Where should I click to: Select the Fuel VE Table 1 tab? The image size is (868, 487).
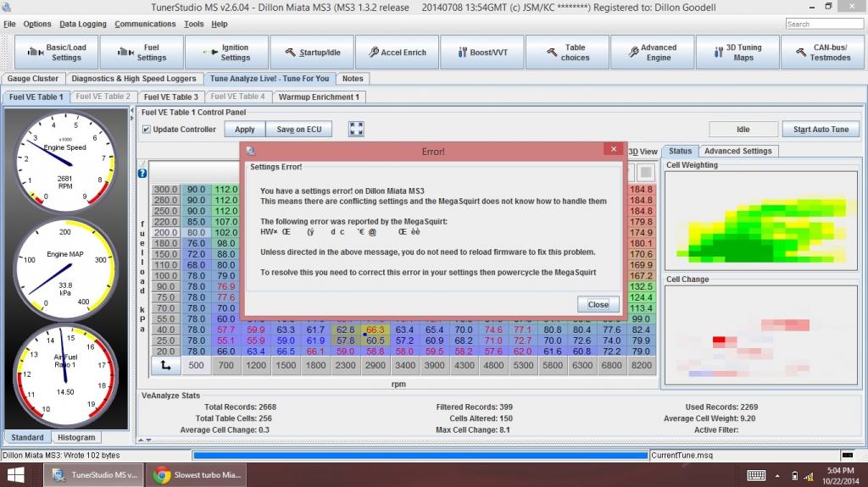click(x=36, y=97)
